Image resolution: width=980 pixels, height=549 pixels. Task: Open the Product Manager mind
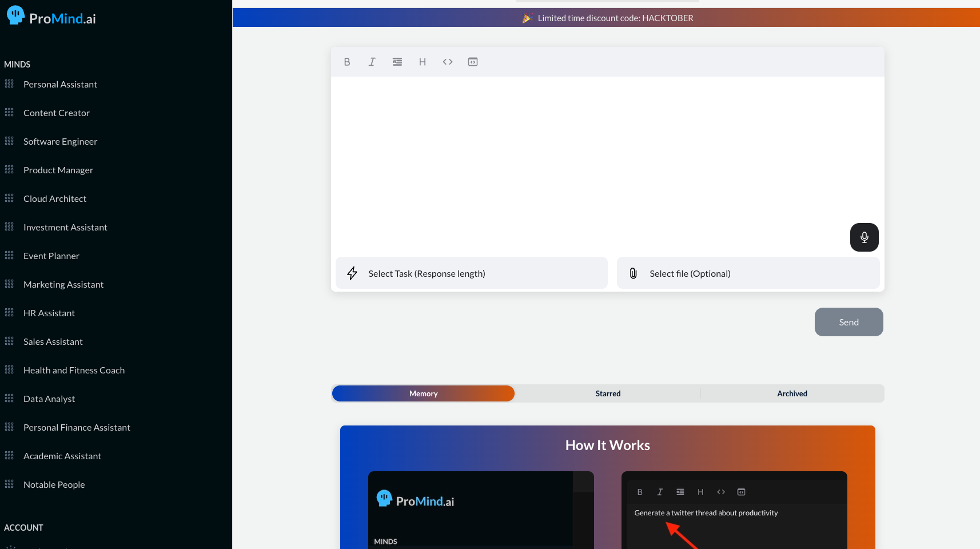tap(58, 170)
